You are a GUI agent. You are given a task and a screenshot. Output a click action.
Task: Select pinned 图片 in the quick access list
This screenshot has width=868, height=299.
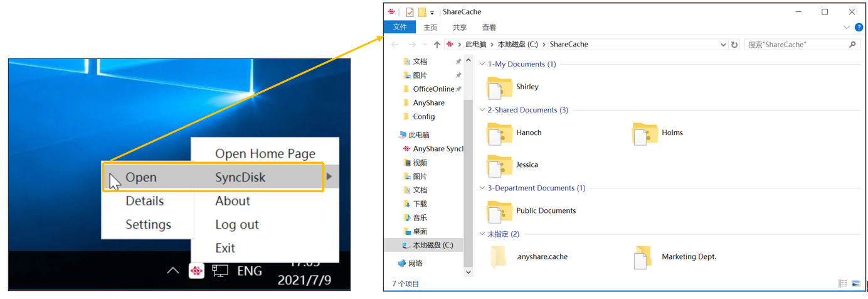(x=420, y=75)
